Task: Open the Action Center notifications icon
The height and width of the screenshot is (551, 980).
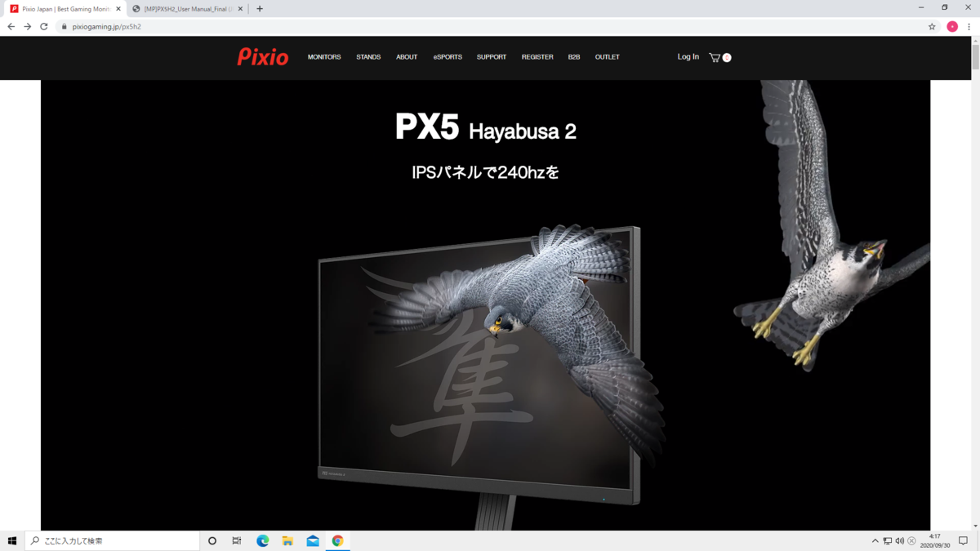Action: click(x=963, y=540)
